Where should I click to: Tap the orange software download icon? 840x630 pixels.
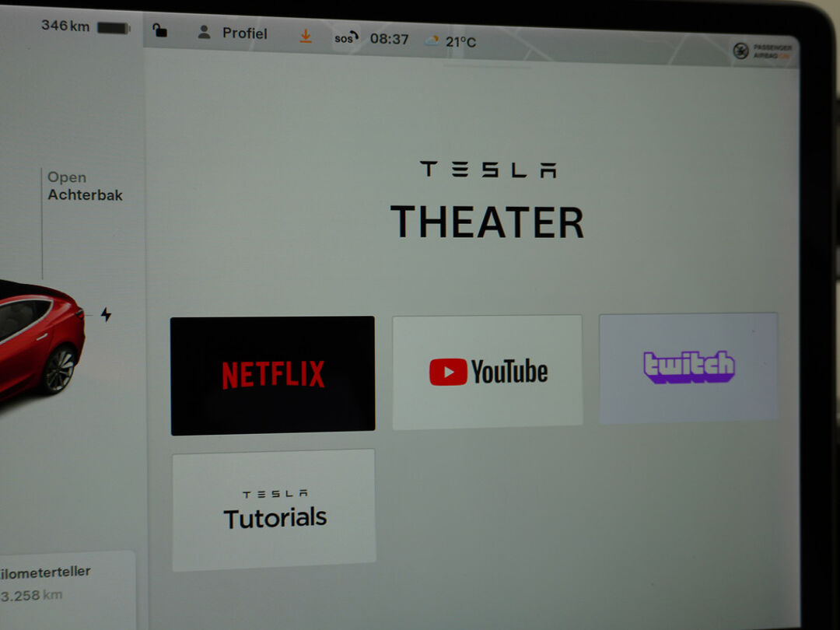[x=306, y=37]
